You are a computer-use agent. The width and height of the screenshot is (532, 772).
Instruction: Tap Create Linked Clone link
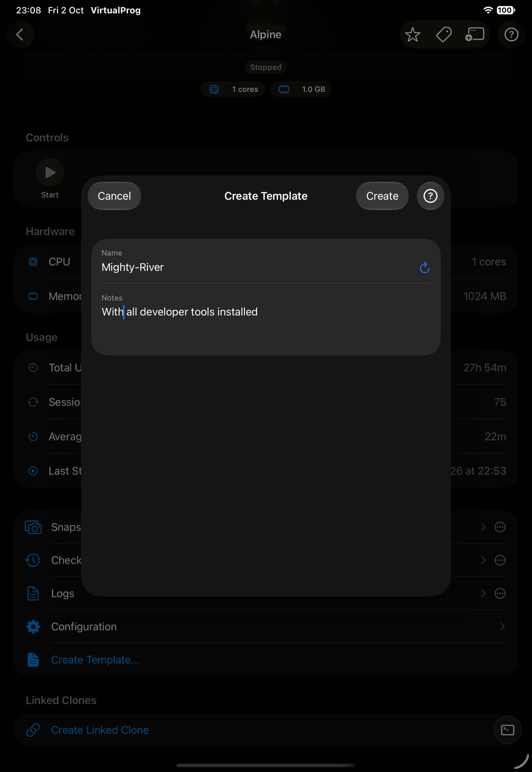point(100,730)
